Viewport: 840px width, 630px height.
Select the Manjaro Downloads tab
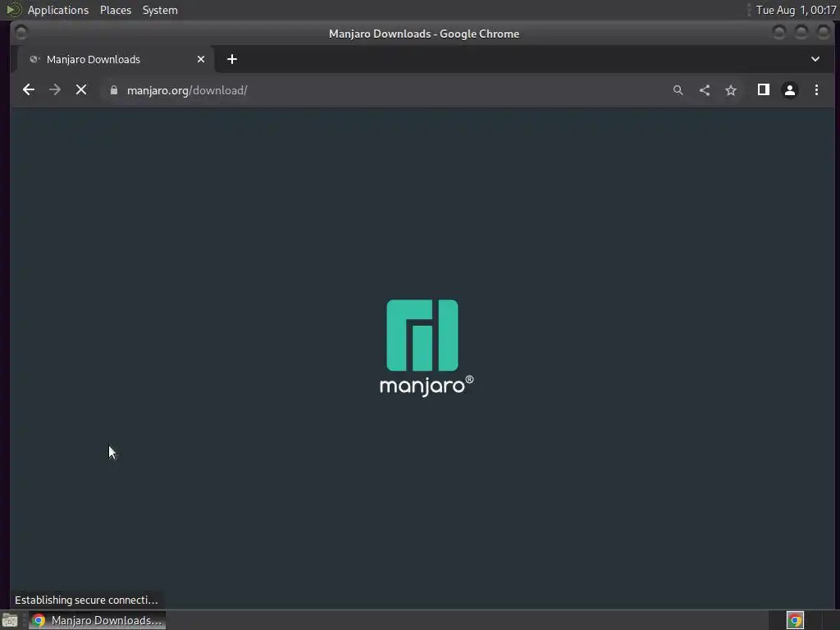click(116, 59)
